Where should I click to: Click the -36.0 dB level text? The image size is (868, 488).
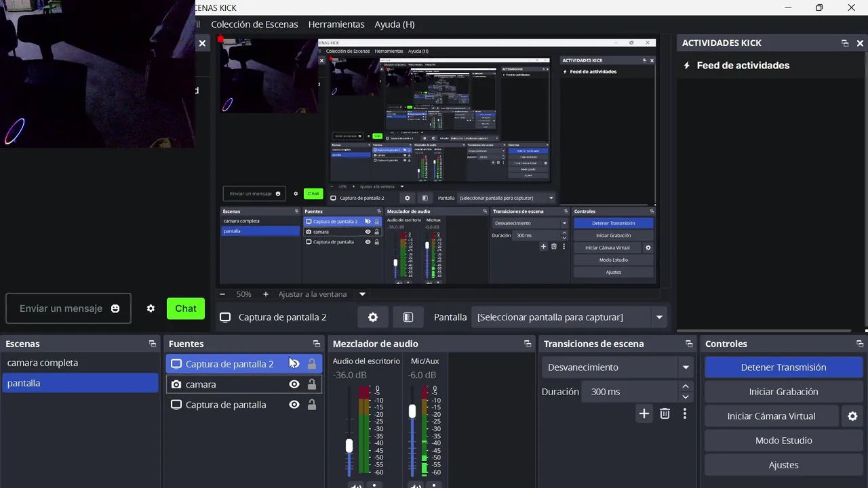point(350,375)
